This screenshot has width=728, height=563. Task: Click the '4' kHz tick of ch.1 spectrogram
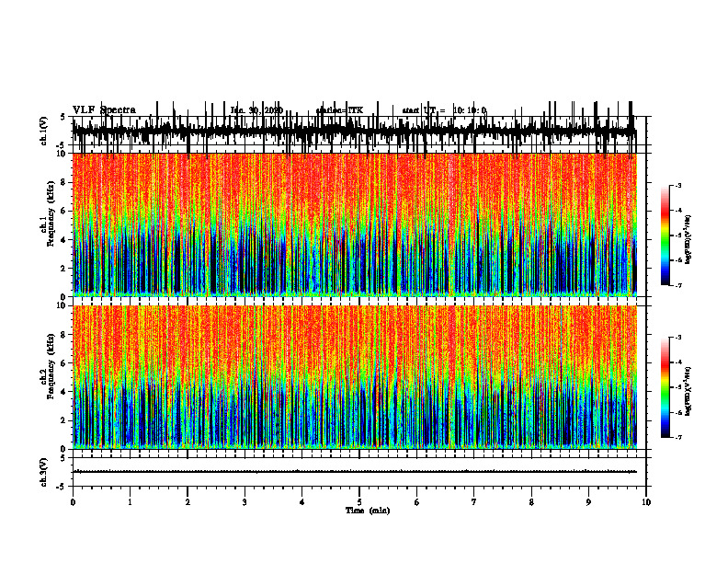[64, 240]
